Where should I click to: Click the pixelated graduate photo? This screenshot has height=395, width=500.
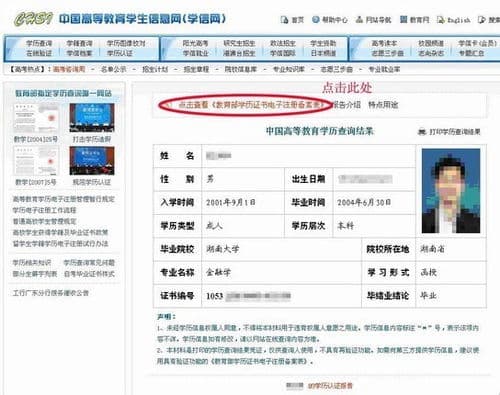tap(451, 191)
